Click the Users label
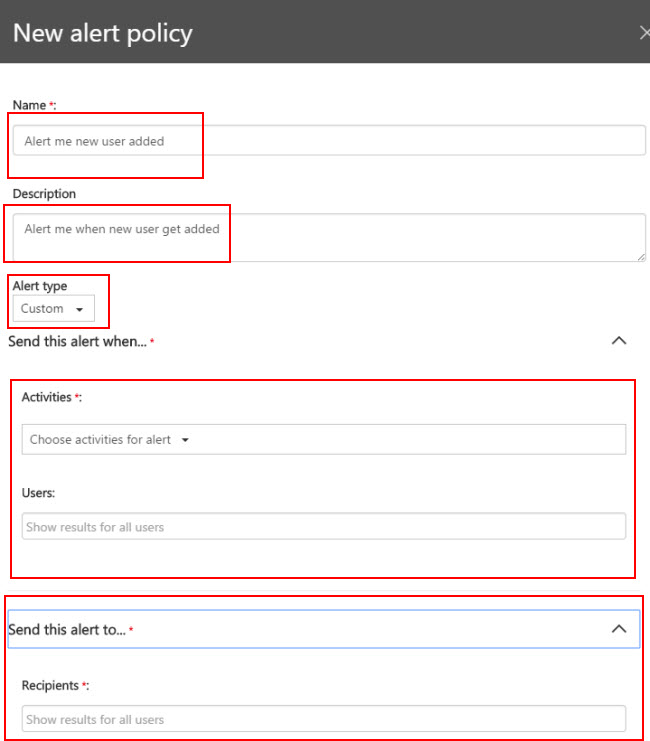 click(38, 493)
